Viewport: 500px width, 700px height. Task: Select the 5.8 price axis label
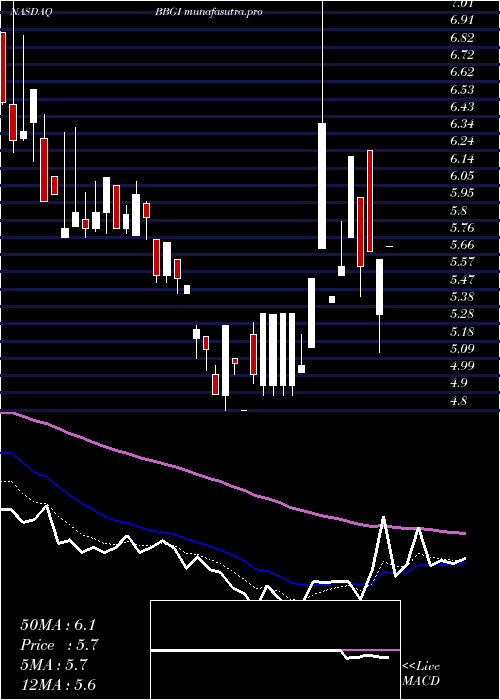click(459, 210)
